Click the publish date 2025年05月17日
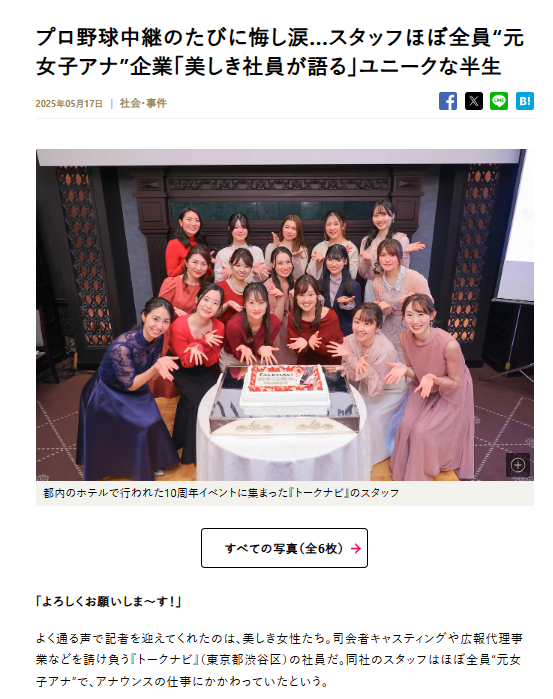Screen dimensions: 553x699 tap(69, 104)
